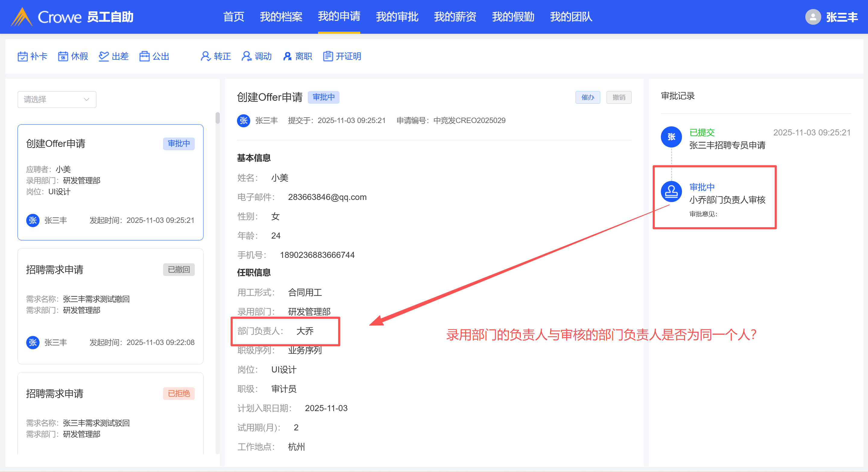Viewport: 868px width, 472px height.
Task: Click the 出差 business trip icon
Action: [104, 56]
